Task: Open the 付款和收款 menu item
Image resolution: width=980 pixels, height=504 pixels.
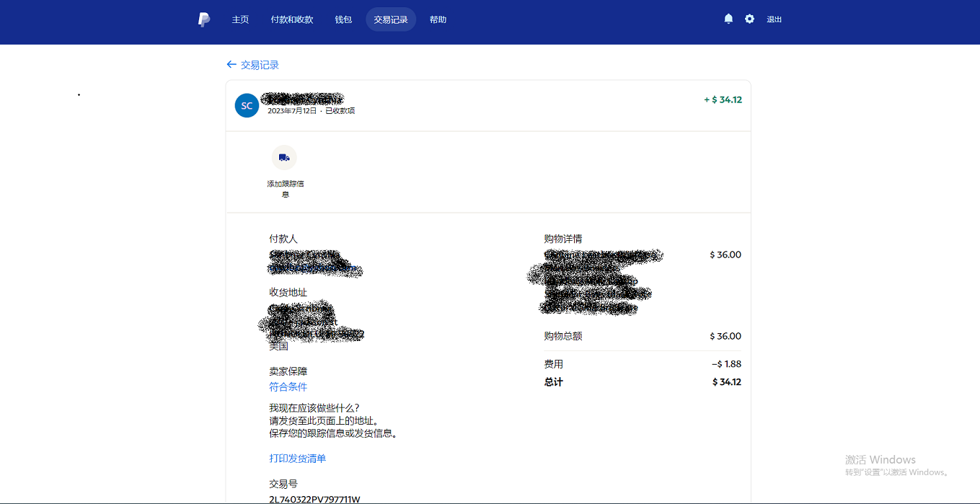Action: pos(292,19)
